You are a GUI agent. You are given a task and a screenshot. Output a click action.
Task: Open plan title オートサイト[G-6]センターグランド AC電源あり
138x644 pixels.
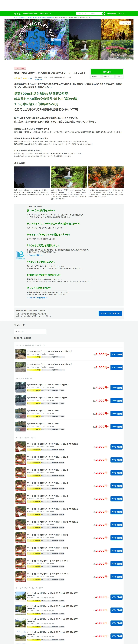pos(53,509)
